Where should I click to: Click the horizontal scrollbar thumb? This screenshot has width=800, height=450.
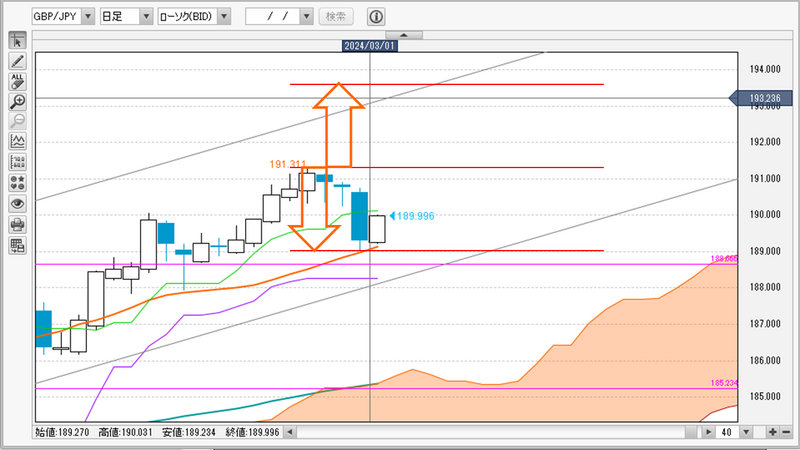pos(691,432)
